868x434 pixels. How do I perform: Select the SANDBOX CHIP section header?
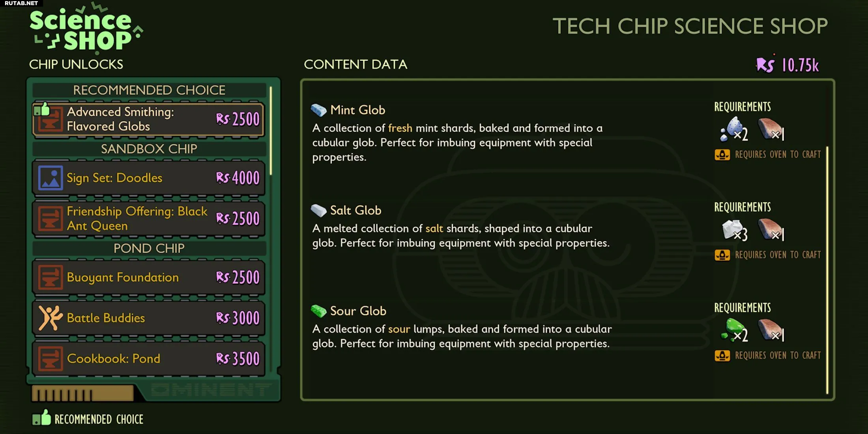[149, 149]
